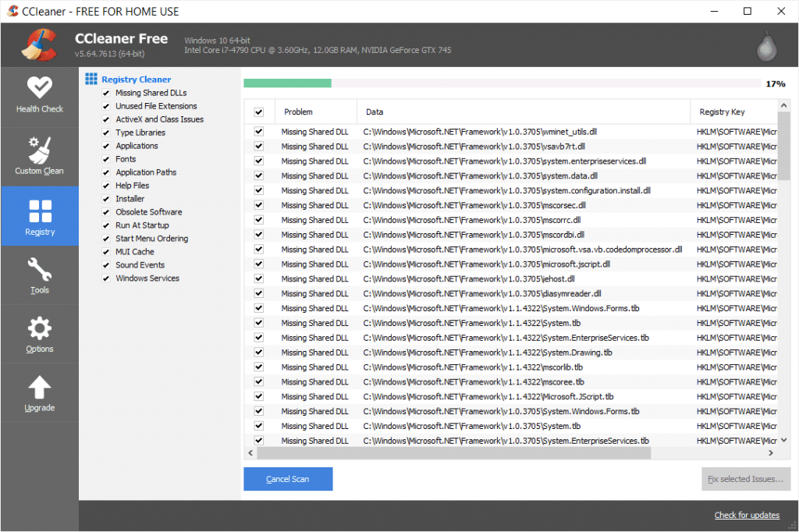
Task: Click Fix selected Issues
Action: tap(746, 479)
